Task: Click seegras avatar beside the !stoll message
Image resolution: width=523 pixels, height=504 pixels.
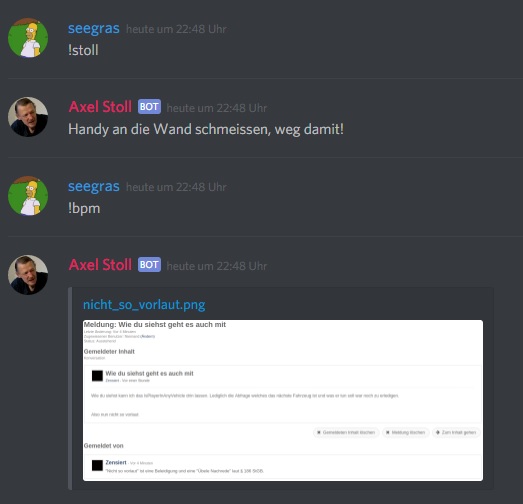Action: coord(28,38)
